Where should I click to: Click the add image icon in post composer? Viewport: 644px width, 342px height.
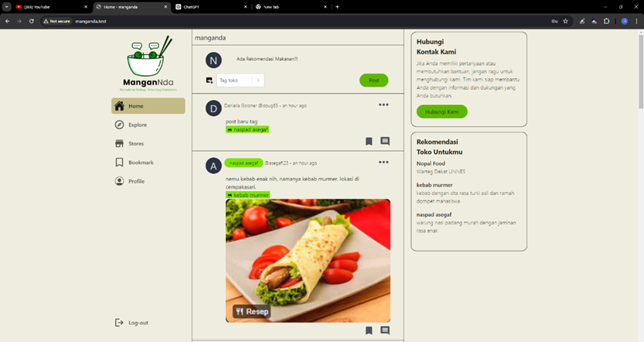(210, 80)
